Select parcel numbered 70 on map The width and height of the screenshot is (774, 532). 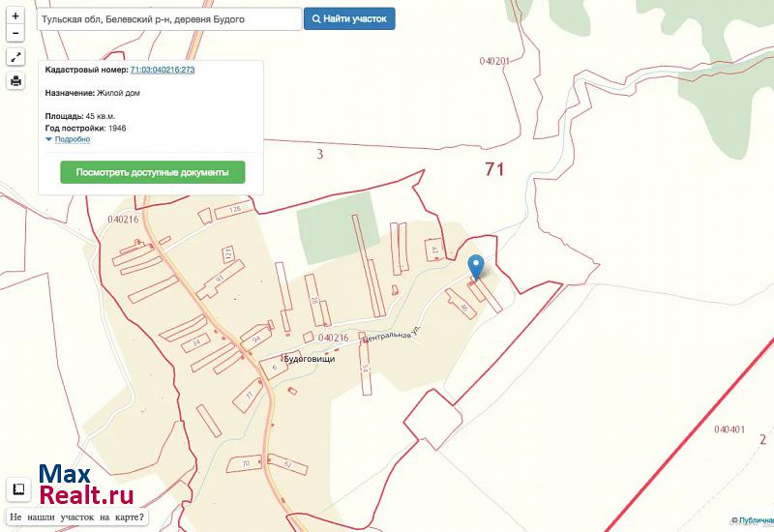pyautogui.click(x=246, y=463)
